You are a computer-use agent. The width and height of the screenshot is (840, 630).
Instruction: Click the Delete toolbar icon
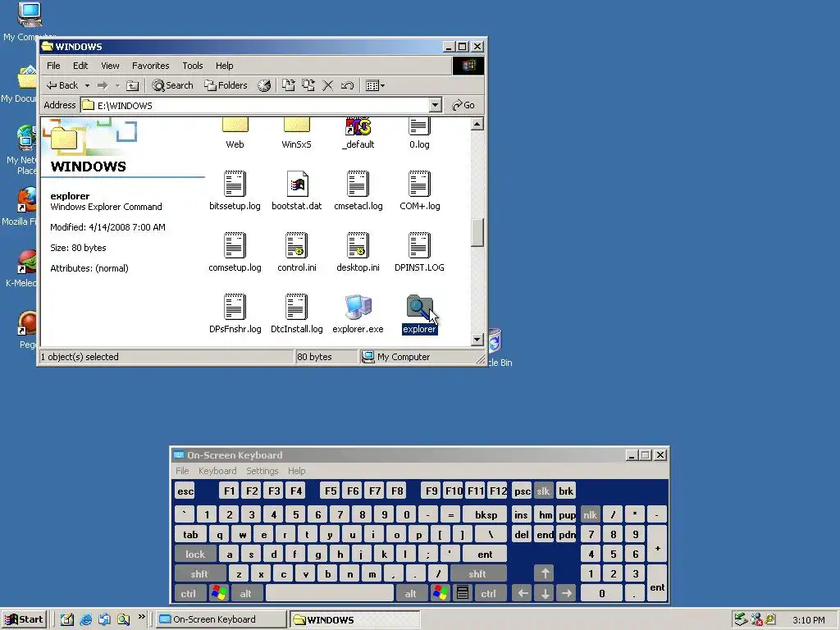(x=328, y=85)
